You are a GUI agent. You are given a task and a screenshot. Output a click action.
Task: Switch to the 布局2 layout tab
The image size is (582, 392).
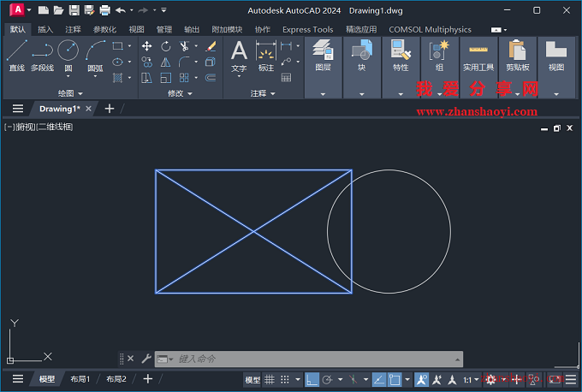[x=116, y=379]
